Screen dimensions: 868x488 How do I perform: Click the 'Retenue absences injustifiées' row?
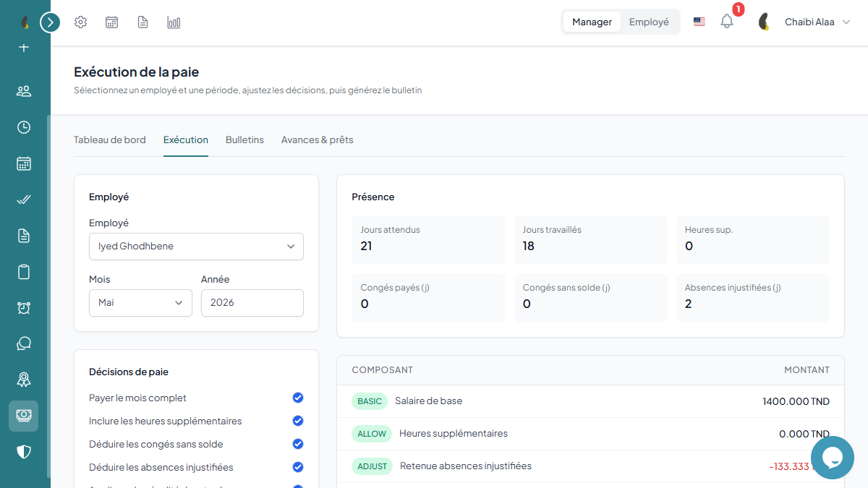(590, 466)
